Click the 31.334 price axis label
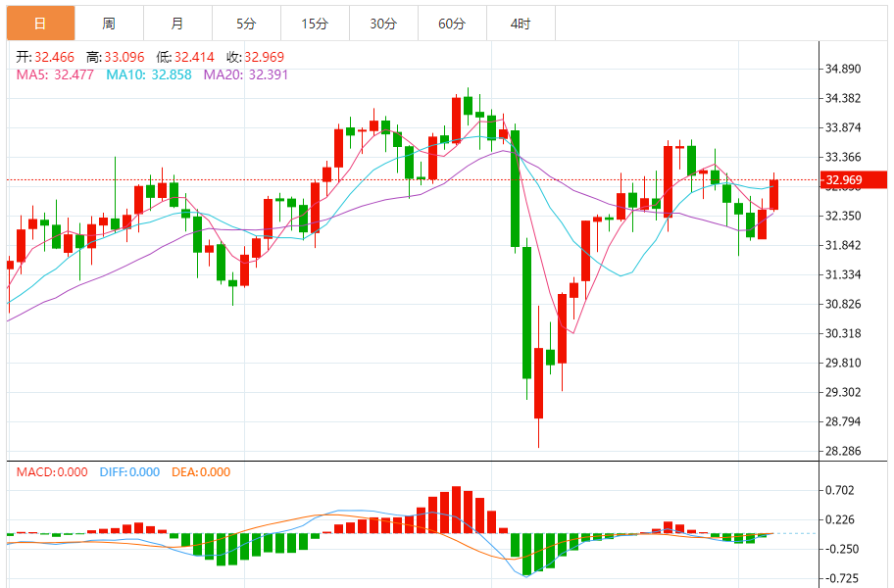Image resolution: width=894 pixels, height=588 pixels. (843, 274)
